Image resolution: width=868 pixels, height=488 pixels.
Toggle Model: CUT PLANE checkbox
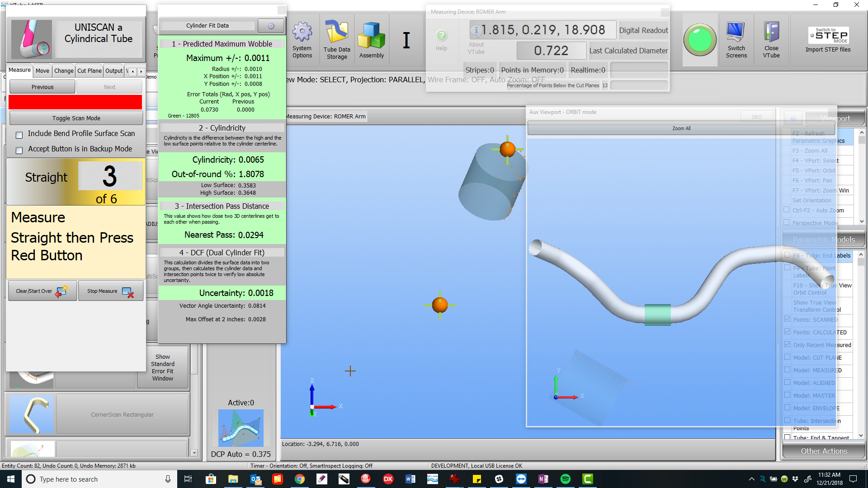click(x=788, y=357)
